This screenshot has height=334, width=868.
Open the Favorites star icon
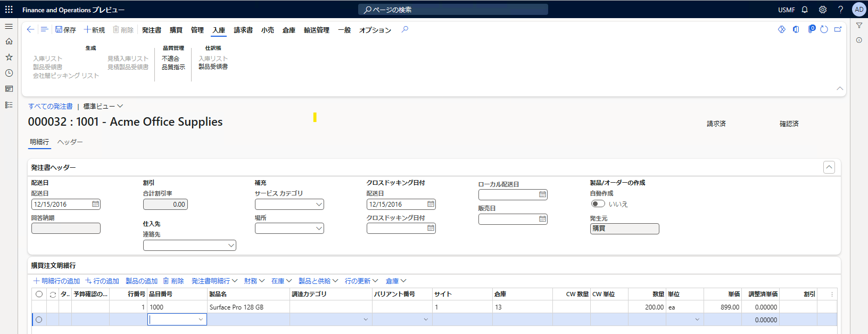click(9, 57)
